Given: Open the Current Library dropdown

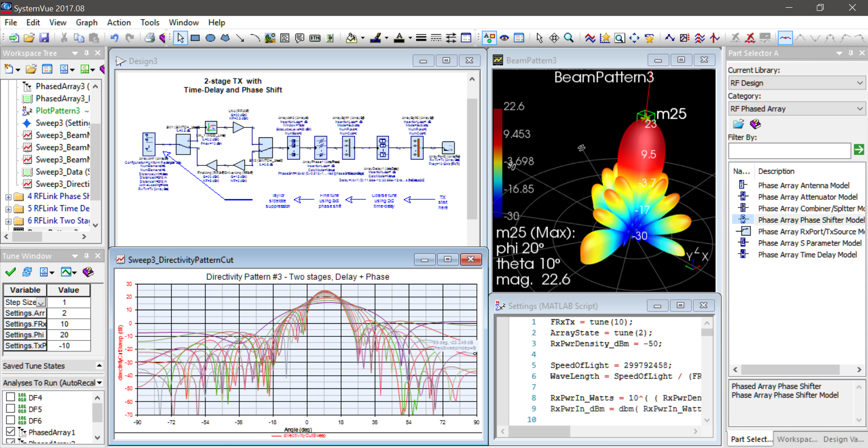Looking at the screenshot, I should coord(796,83).
